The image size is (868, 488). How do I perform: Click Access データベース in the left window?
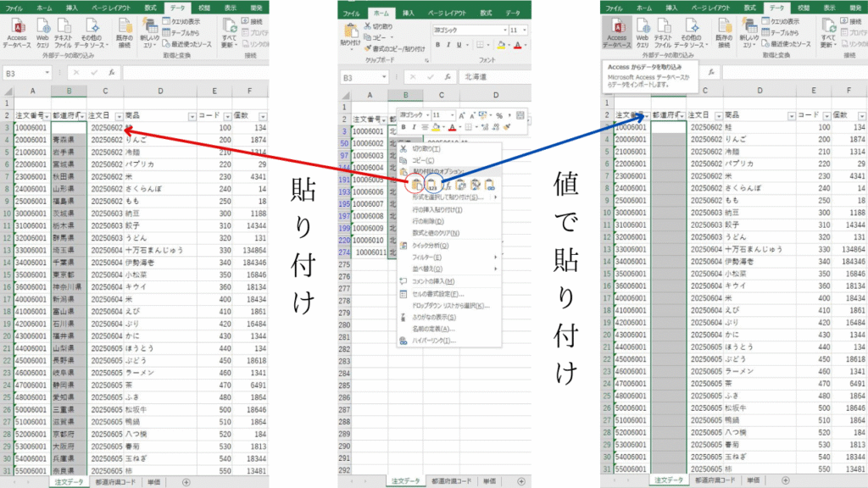tap(17, 33)
